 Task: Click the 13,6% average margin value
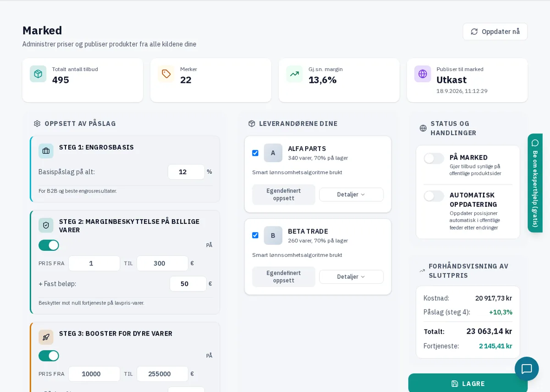point(323,80)
